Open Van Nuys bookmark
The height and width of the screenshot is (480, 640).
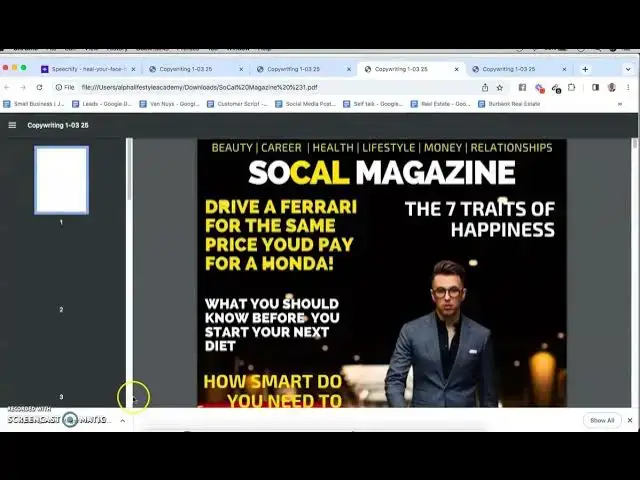coord(169,104)
